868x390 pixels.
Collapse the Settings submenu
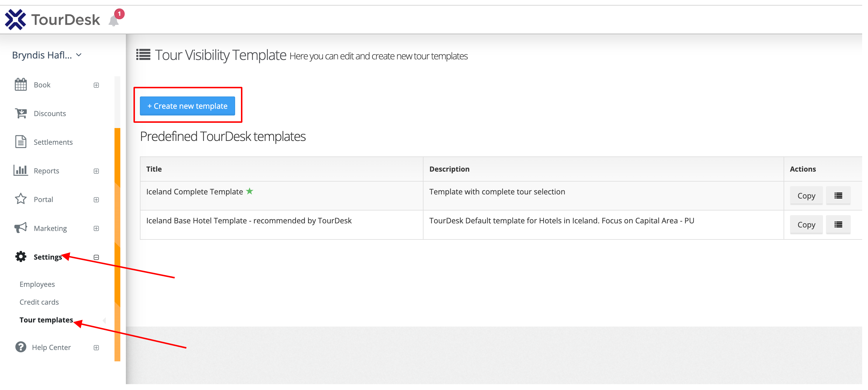[96, 257]
